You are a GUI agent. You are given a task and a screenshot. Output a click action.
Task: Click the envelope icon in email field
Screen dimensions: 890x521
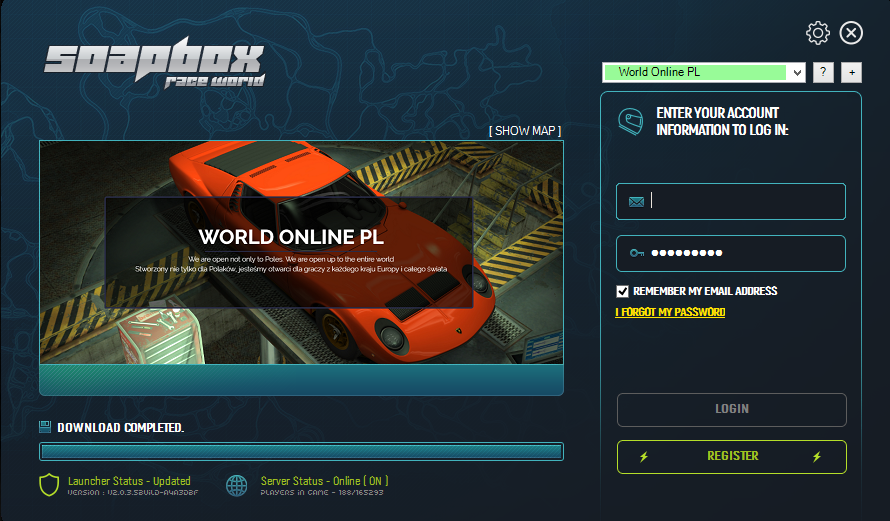tap(636, 201)
